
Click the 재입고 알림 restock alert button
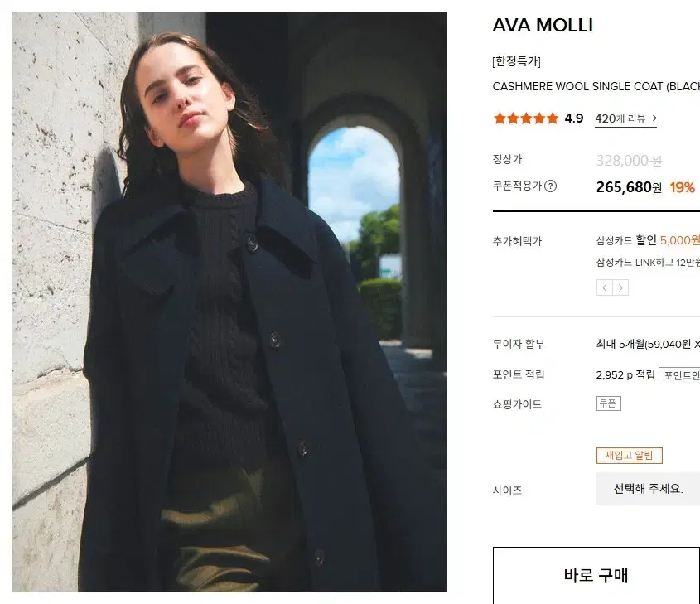click(x=629, y=456)
